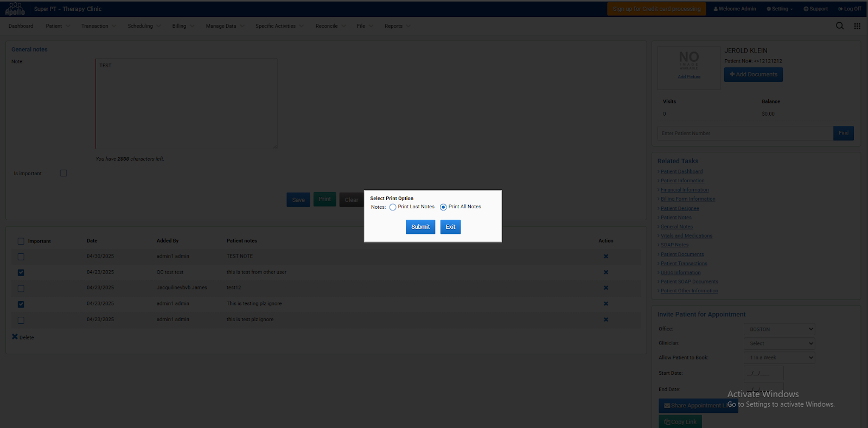The image size is (868, 428).
Task: Select Print All Notes radio button
Action: click(443, 207)
